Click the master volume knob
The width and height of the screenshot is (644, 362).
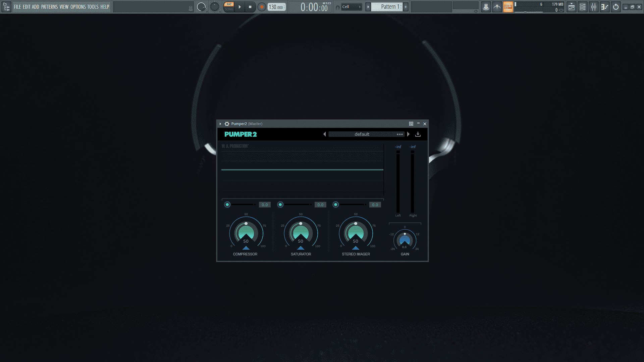(201, 7)
